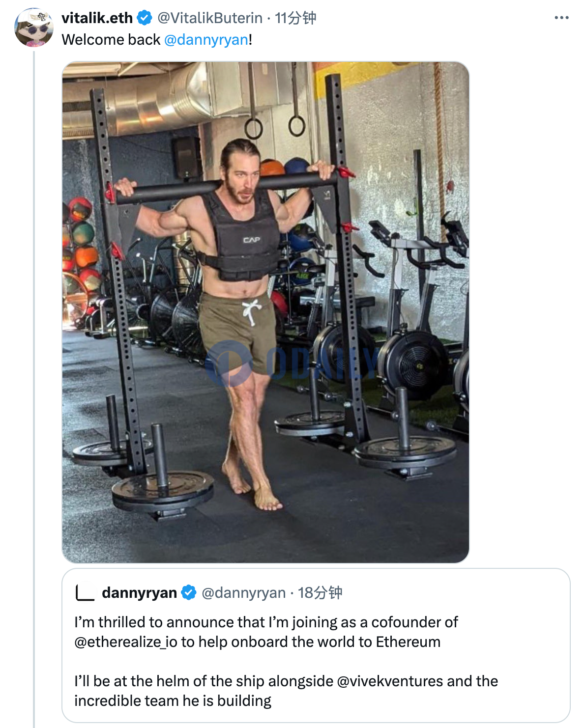Screen dimensions: 585x728
Task: Click the 11分钟 timestamp on Vitalik's tweet
Action: [295, 18]
